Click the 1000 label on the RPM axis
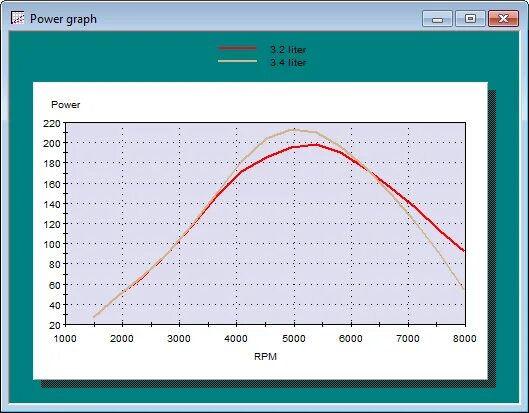Viewport: 529px width, 413px height. [65, 338]
